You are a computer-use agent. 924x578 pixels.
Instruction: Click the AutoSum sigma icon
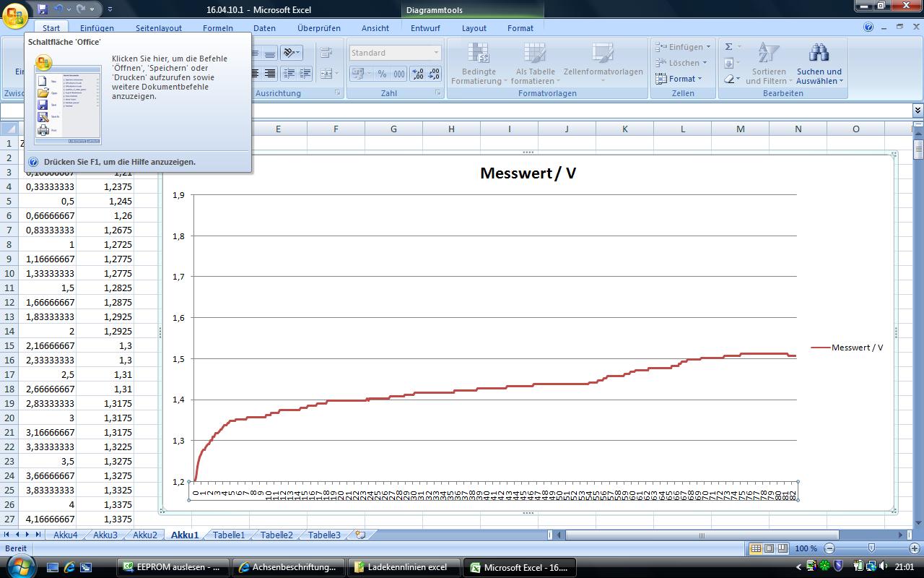click(x=729, y=47)
